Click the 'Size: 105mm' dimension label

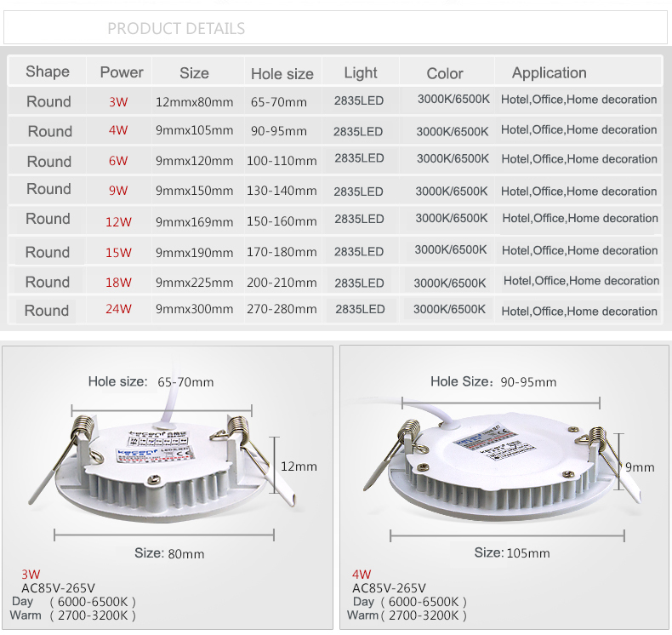(x=511, y=553)
